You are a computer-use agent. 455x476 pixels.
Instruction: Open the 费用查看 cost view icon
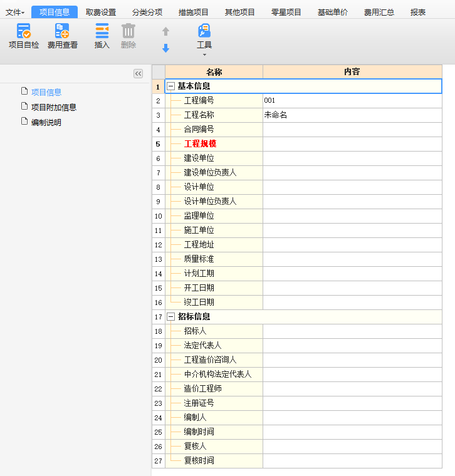[x=62, y=31]
